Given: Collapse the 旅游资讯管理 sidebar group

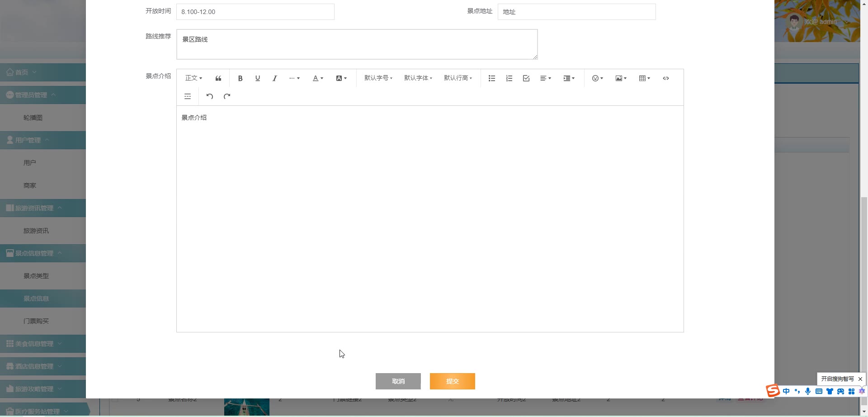Looking at the screenshot, I should (x=43, y=208).
